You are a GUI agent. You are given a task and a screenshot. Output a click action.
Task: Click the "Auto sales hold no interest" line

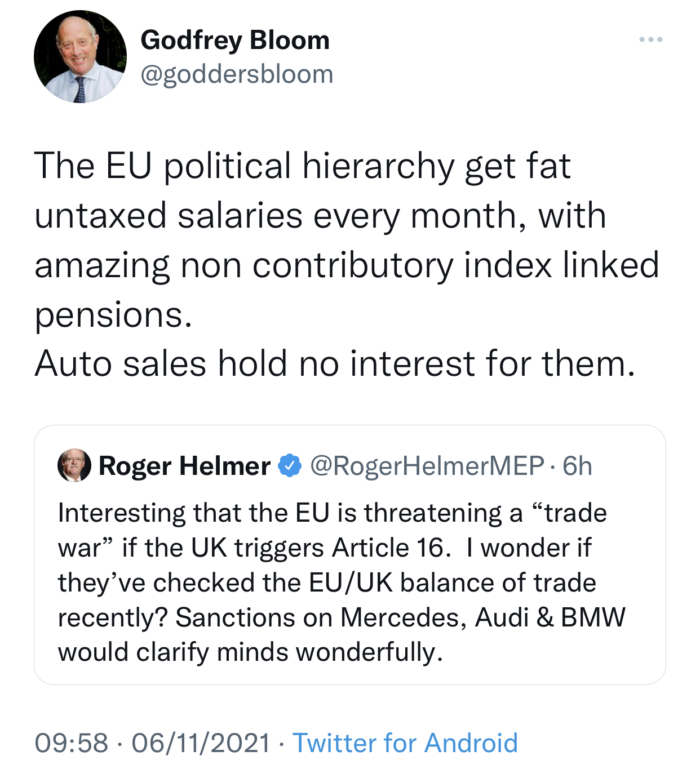tap(335, 363)
